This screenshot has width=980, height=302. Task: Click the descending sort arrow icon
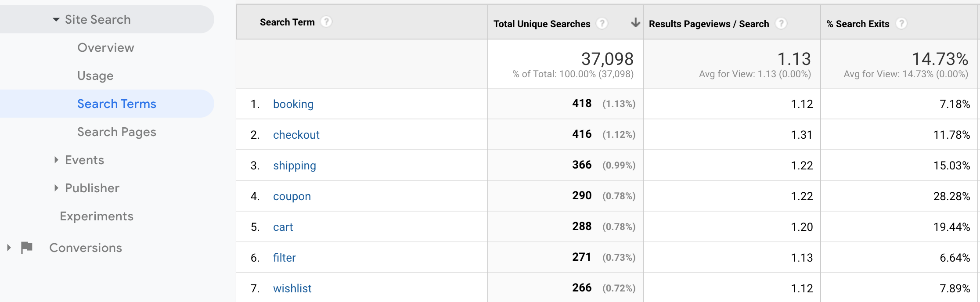point(635,23)
